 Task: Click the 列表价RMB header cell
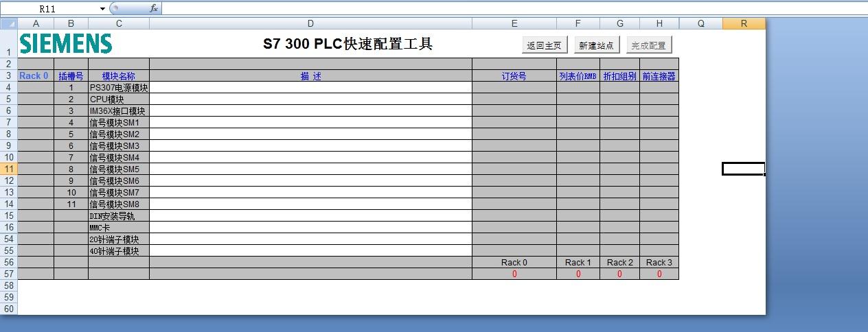[578, 76]
